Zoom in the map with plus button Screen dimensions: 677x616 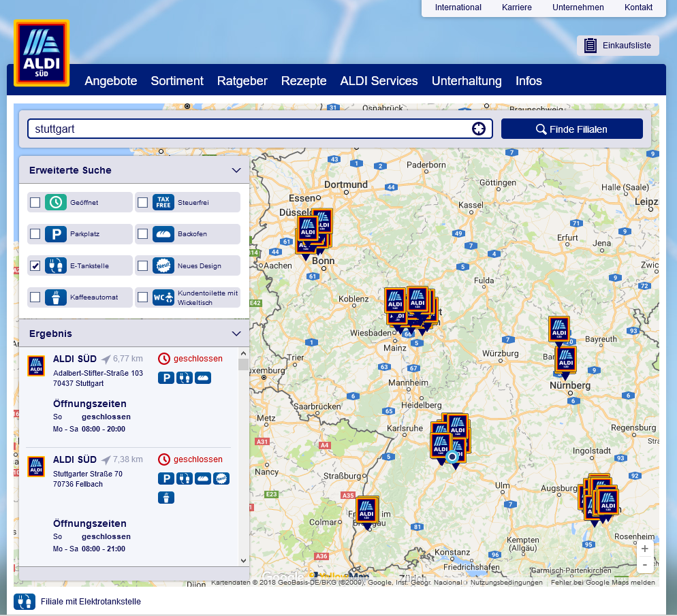[x=644, y=549]
